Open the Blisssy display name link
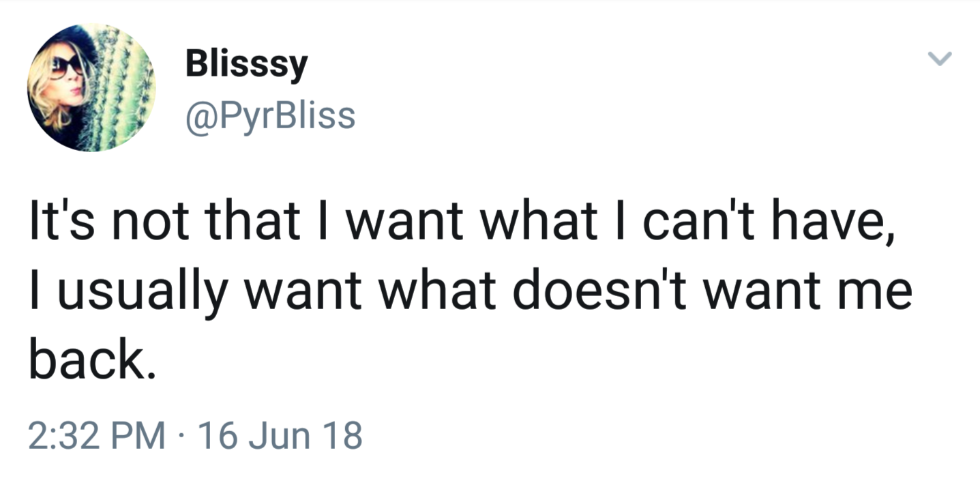980x485 pixels. (x=246, y=65)
